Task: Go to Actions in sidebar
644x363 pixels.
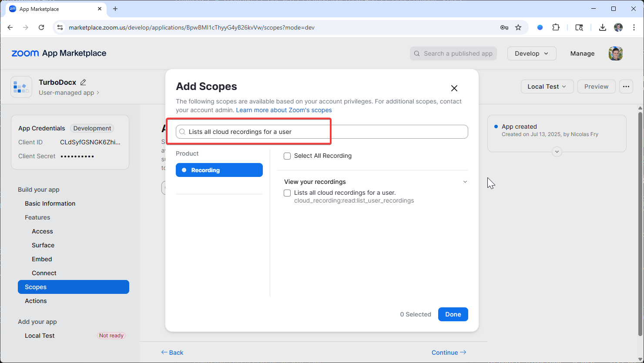Action: (36, 301)
